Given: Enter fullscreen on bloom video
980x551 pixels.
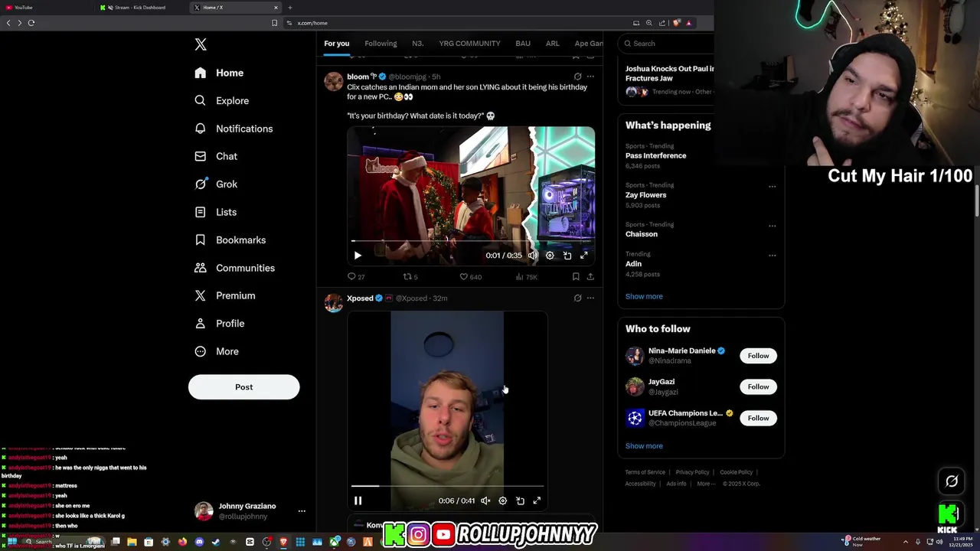Looking at the screenshot, I should click(584, 256).
